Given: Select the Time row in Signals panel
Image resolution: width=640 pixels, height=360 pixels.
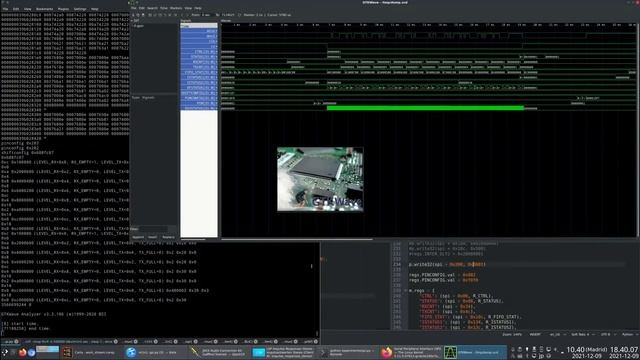Looking at the screenshot, I should click(x=199, y=26).
